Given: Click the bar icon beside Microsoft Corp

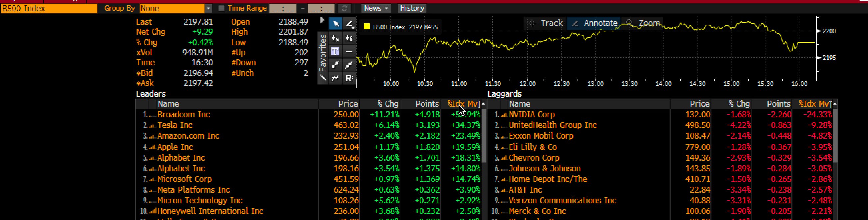Looking at the screenshot, I should tap(152, 180).
